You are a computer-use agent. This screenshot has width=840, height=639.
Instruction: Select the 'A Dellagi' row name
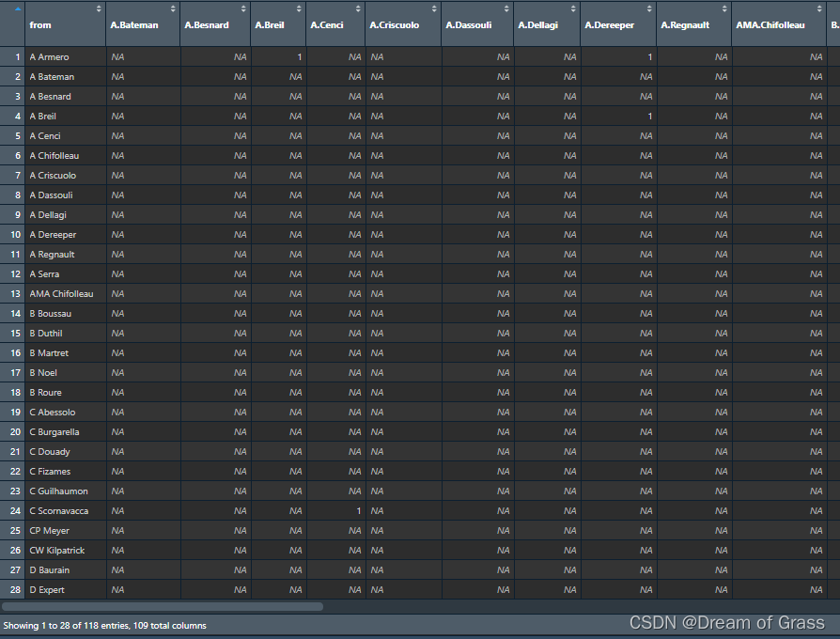click(48, 215)
